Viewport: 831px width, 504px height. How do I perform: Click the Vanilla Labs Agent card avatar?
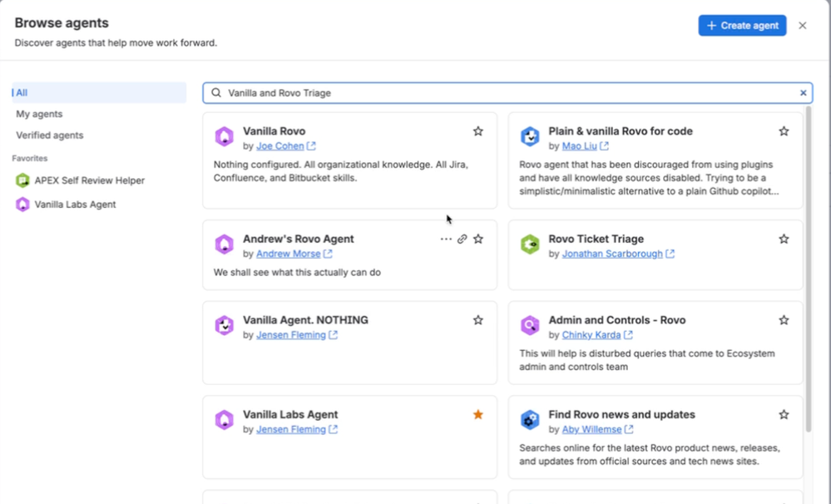[x=225, y=420]
